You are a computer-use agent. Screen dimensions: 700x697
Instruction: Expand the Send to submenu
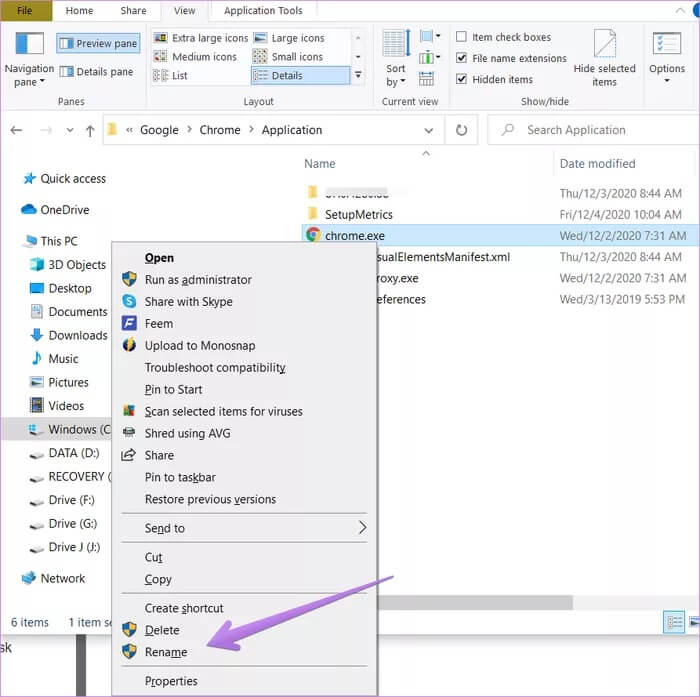[244, 528]
